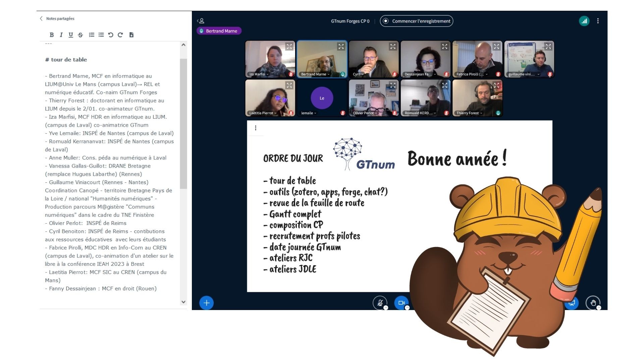Insert ordered list in shared notes

92,35
